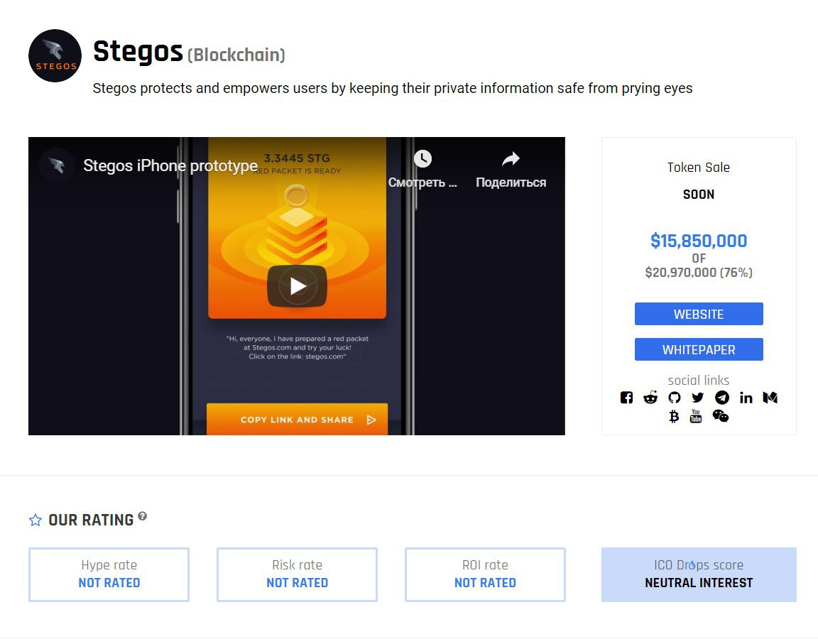Viewport: 818px width, 644px height.
Task: Open the WeChat social link icon
Action: (x=721, y=416)
